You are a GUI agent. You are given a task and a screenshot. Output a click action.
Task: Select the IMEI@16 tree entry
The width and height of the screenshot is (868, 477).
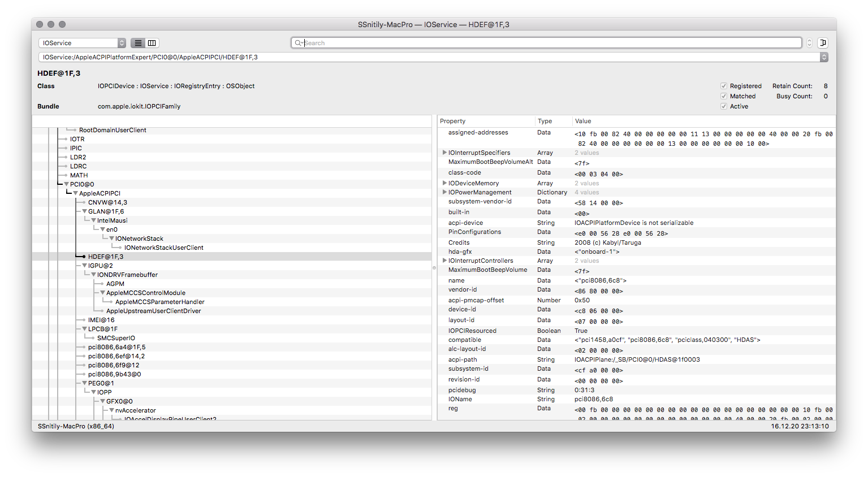click(101, 320)
